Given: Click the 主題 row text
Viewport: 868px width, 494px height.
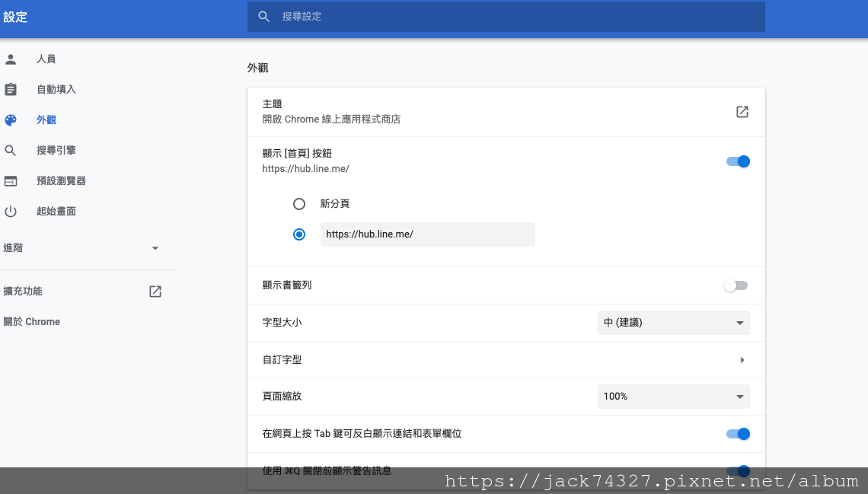Looking at the screenshot, I should (x=272, y=104).
